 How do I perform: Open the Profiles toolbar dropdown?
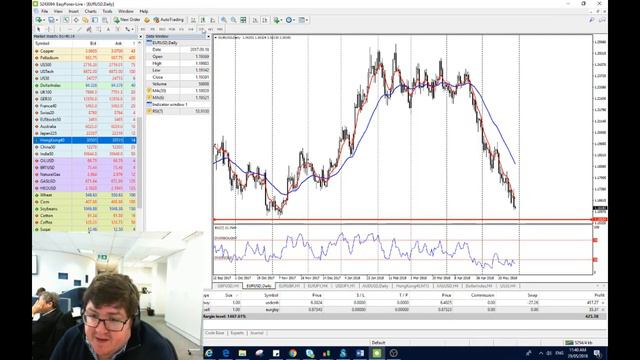52,20
